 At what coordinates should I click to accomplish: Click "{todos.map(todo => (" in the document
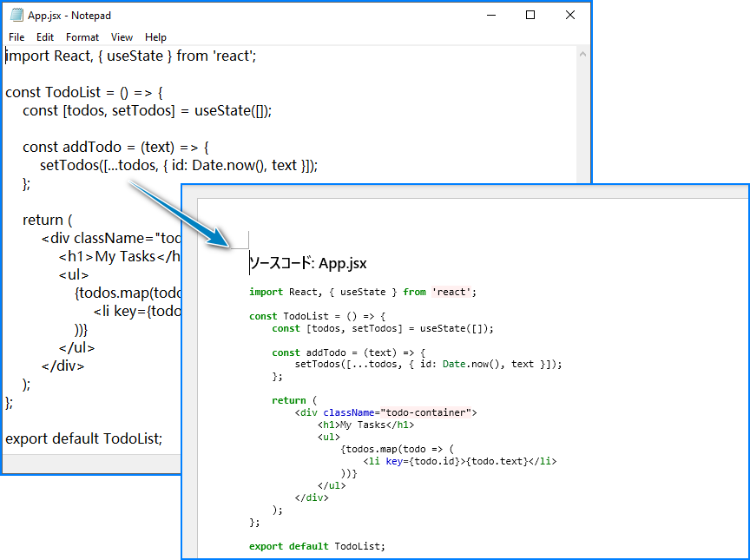point(398,449)
